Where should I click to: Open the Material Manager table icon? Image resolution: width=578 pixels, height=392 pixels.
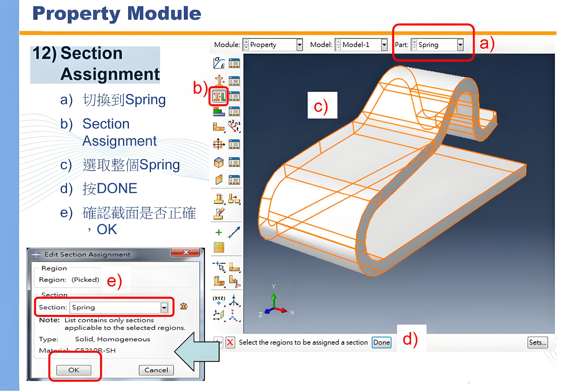click(234, 63)
